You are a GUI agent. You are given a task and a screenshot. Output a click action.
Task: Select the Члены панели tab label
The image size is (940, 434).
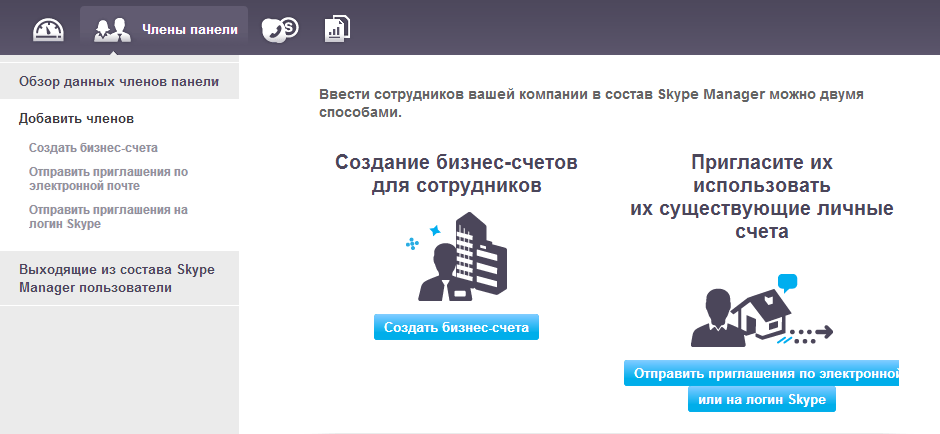190,29
